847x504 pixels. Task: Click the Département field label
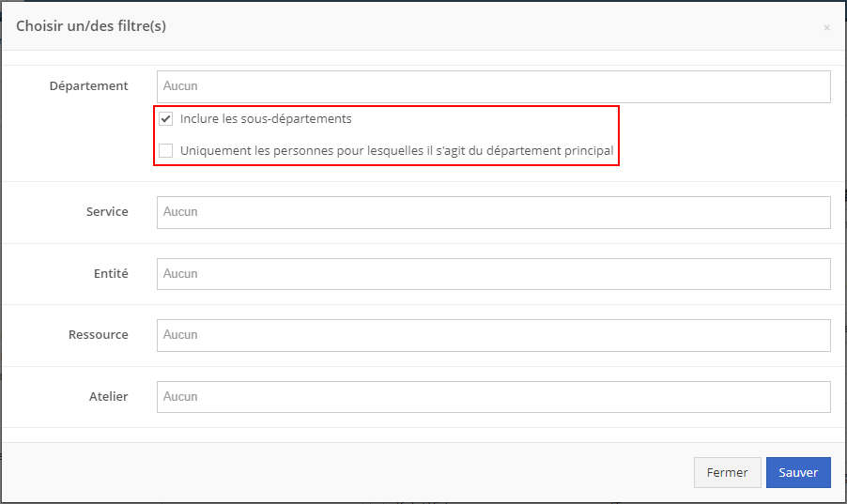click(88, 86)
